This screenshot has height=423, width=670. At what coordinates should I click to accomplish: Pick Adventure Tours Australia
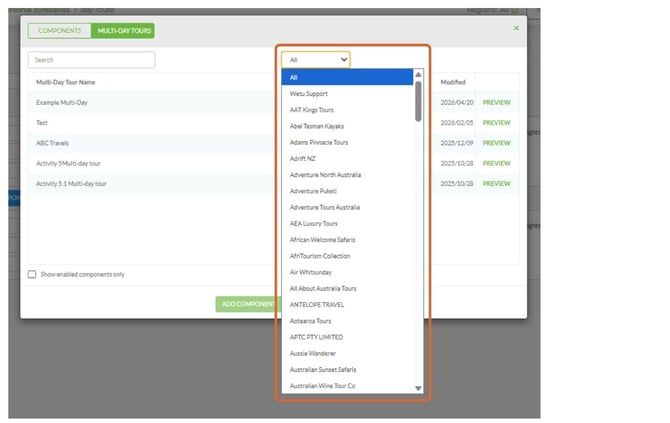(347, 207)
